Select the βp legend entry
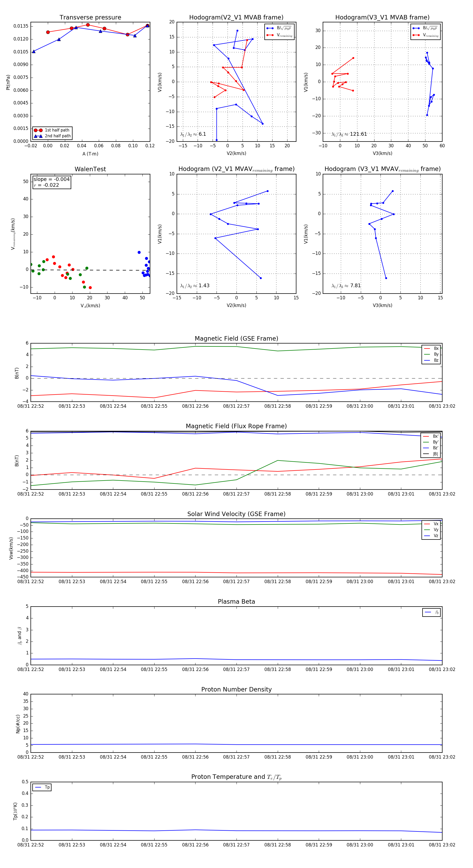This screenshot has width=473, height=868. point(431,612)
